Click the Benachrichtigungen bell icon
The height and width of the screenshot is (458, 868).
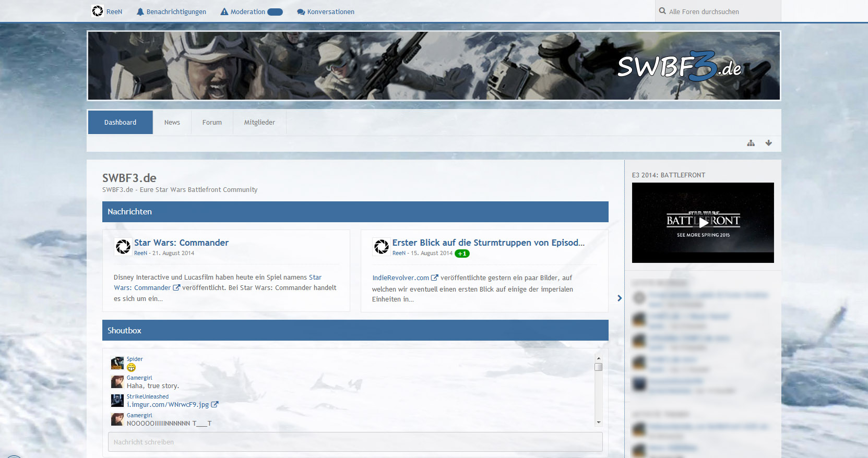pos(140,11)
